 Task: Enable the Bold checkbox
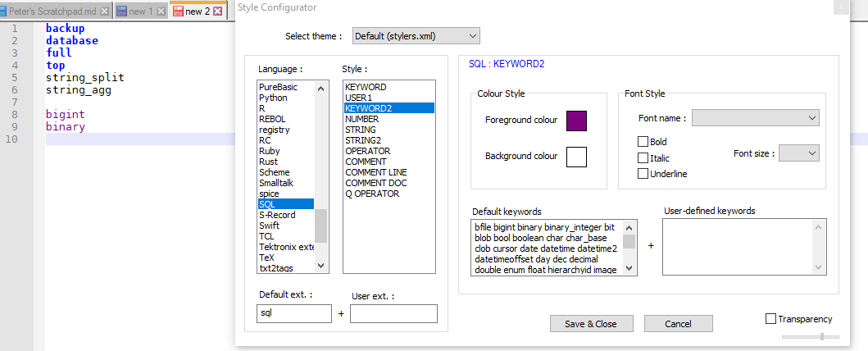pos(643,142)
